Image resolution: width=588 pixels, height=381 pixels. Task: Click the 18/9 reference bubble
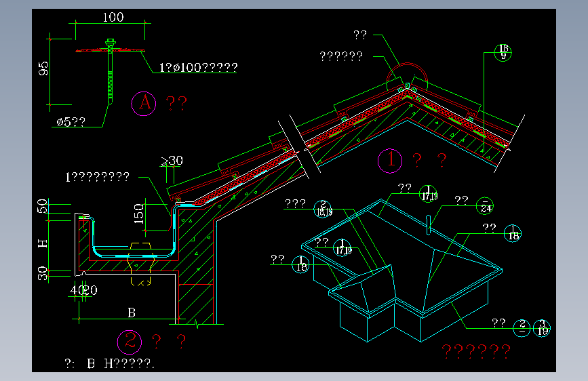point(503,52)
